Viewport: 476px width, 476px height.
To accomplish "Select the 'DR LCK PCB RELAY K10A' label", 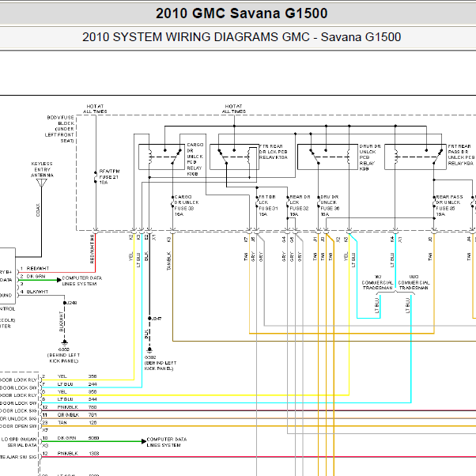I will click(273, 152).
